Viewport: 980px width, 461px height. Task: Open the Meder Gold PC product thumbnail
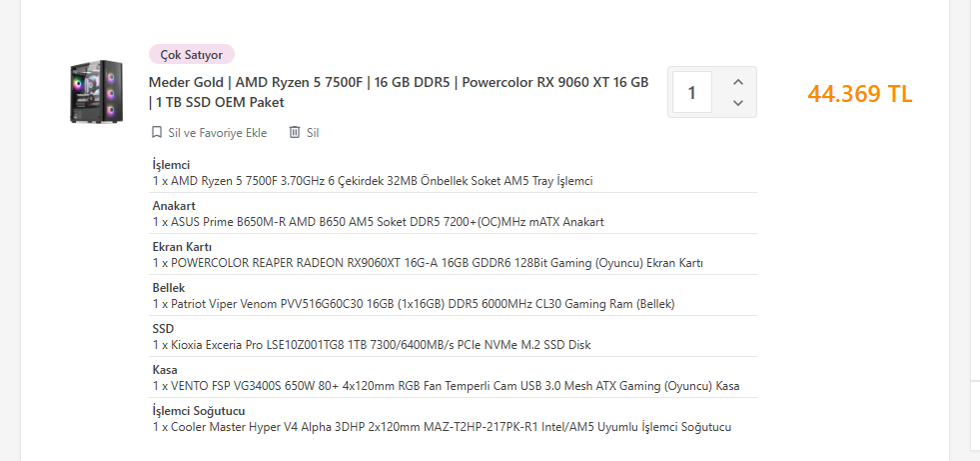tap(96, 92)
